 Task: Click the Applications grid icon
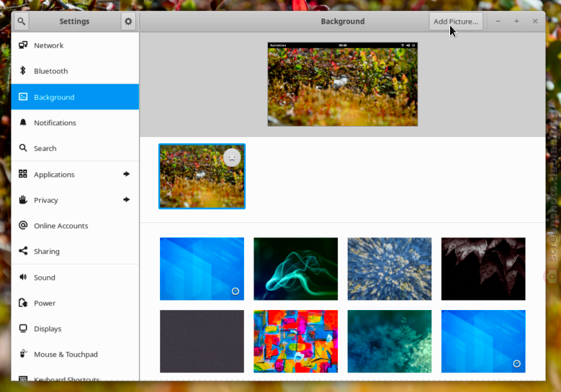pyautogui.click(x=23, y=174)
